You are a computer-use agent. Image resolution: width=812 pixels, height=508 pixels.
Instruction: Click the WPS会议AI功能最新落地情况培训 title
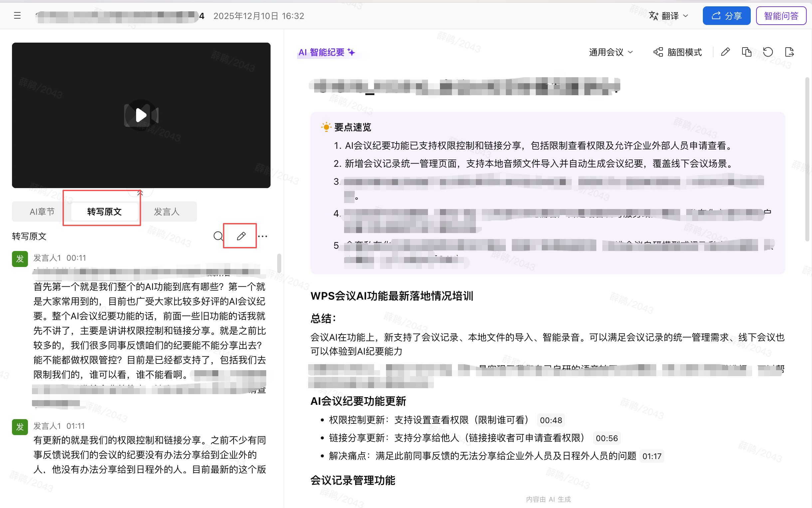[x=392, y=296]
